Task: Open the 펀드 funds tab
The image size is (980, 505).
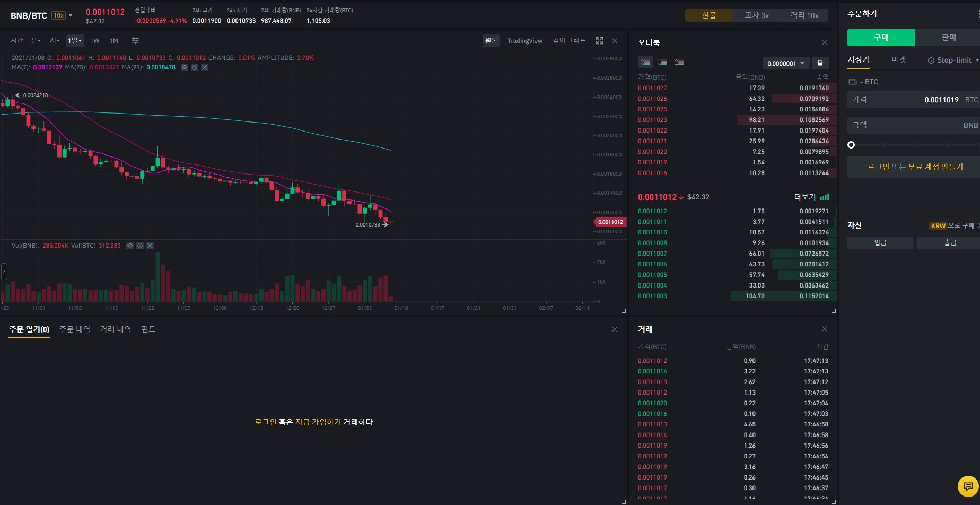Action: [x=148, y=329]
